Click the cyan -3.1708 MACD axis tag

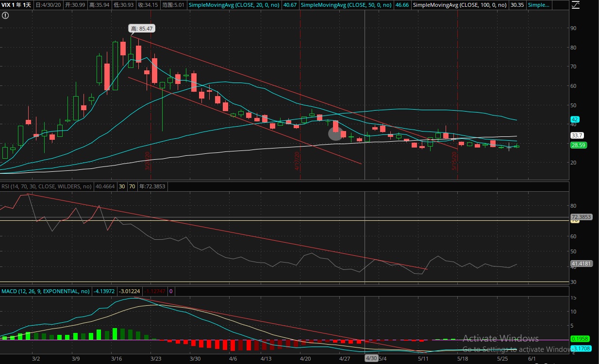pyautogui.click(x=580, y=348)
